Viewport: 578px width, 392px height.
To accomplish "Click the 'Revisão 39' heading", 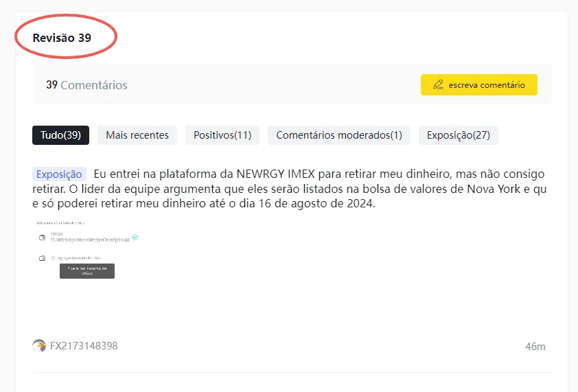I will click(62, 38).
